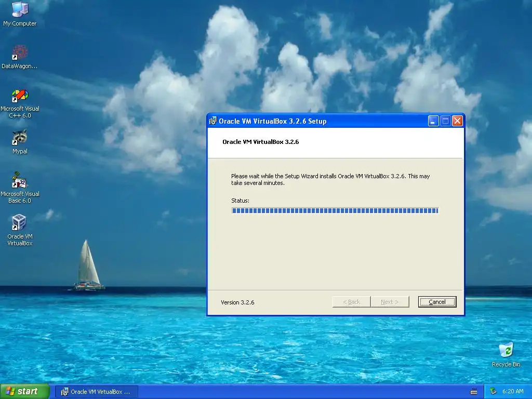Click the 6:20 AM taskbar clock

click(x=513, y=392)
